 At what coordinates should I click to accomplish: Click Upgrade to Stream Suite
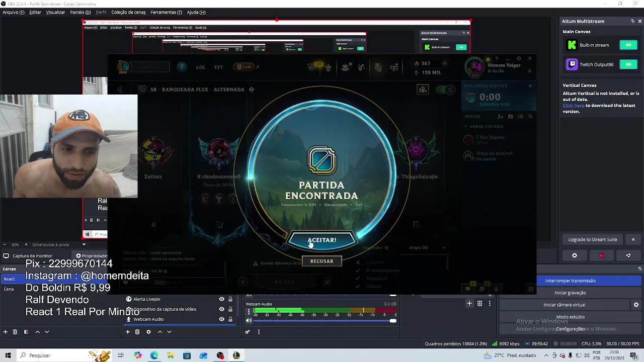(x=592, y=239)
